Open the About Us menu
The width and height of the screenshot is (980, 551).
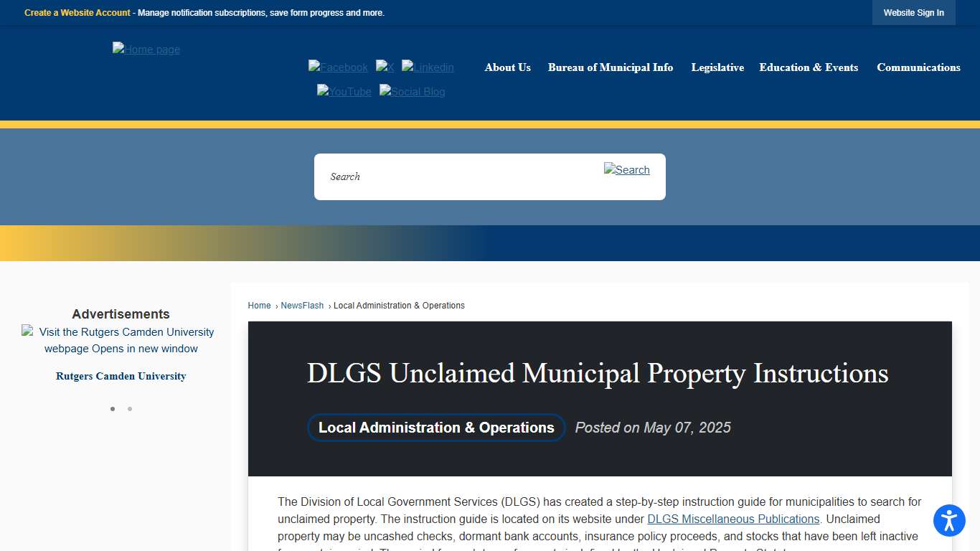click(x=507, y=67)
